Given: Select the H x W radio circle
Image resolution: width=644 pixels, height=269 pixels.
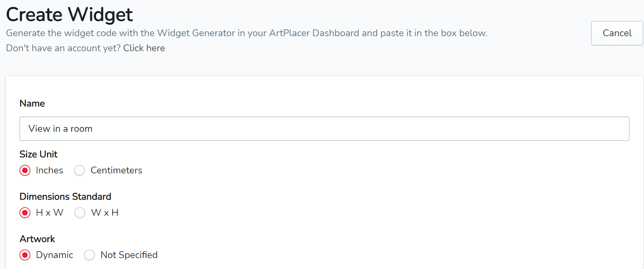Looking at the screenshot, I should [x=25, y=213].
